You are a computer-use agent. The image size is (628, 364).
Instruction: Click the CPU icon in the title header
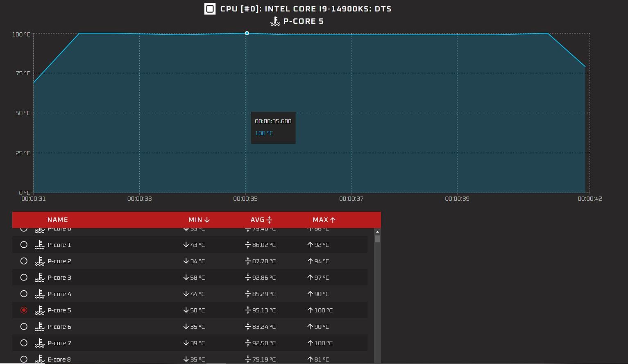tap(210, 9)
